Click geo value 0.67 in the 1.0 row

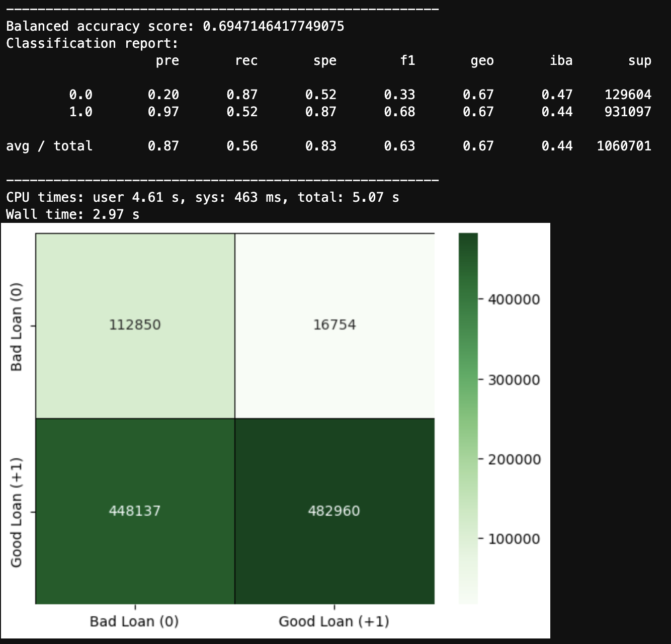coord(478,112)
